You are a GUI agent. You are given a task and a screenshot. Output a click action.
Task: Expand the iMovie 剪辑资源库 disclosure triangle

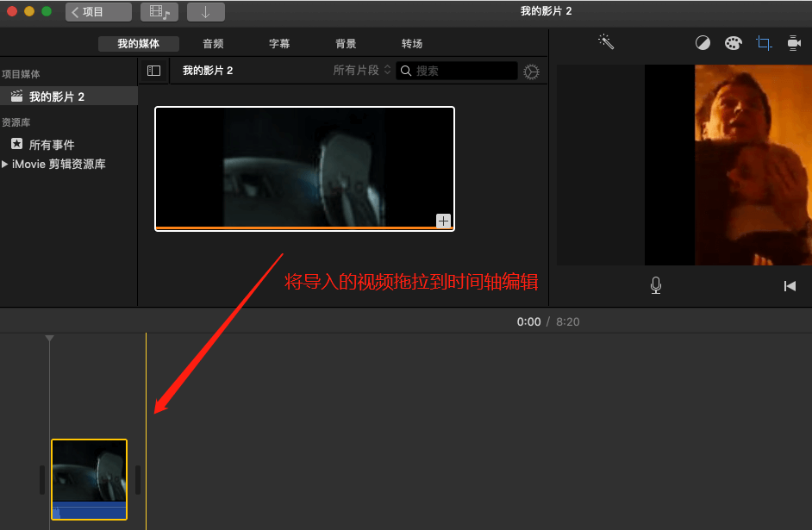tap(4, 164)
